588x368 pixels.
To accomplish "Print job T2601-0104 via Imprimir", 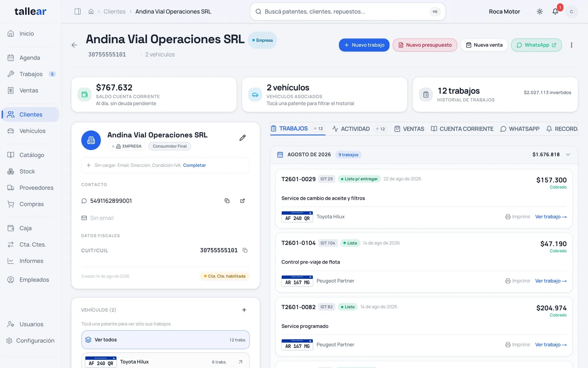I will tap(518, 281).
